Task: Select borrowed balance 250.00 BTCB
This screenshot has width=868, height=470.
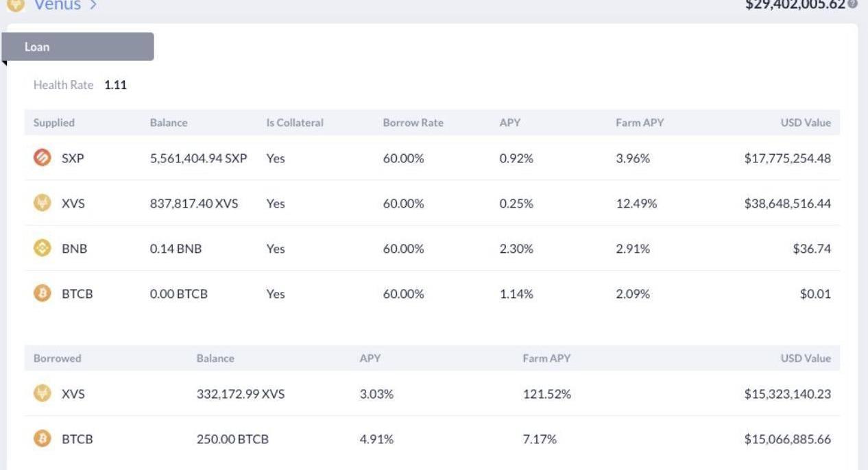Action: coord(232,439)
